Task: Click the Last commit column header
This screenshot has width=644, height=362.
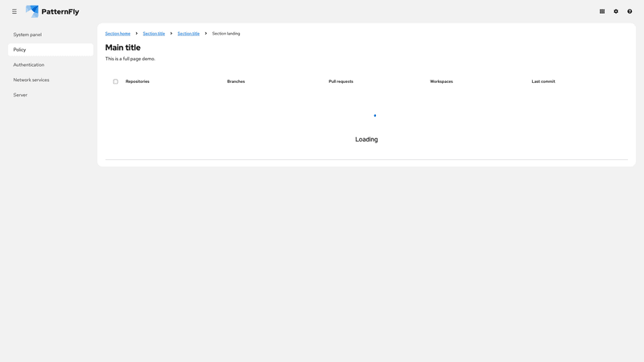Action: 543,81
